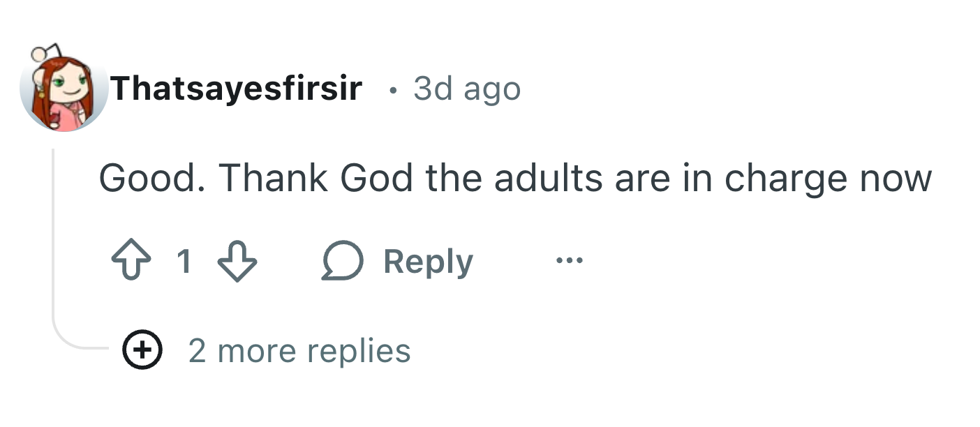This screenshot has width=980, height=427.
Task: Click the word "Thank" in the comment
Action: (273, 178)
